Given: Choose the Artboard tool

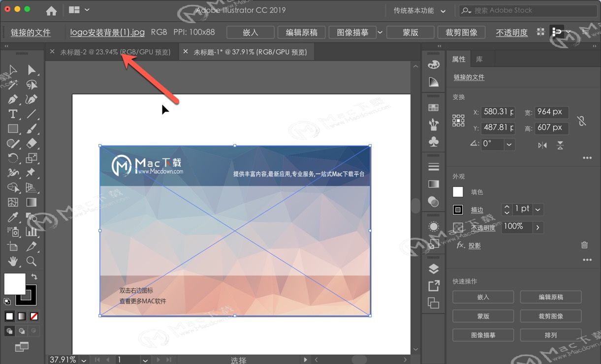Looking at the screenshot, I should coord(13,246).
